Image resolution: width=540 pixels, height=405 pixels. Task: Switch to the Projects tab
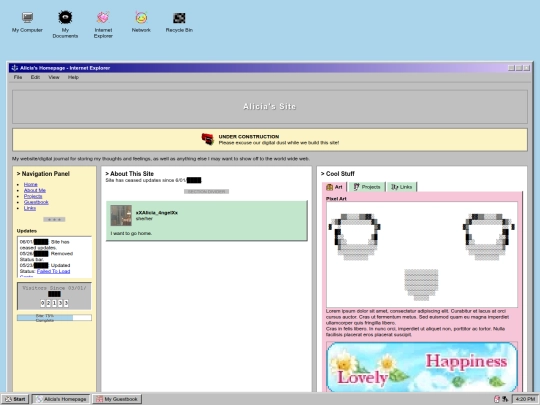tap(367, 187)
